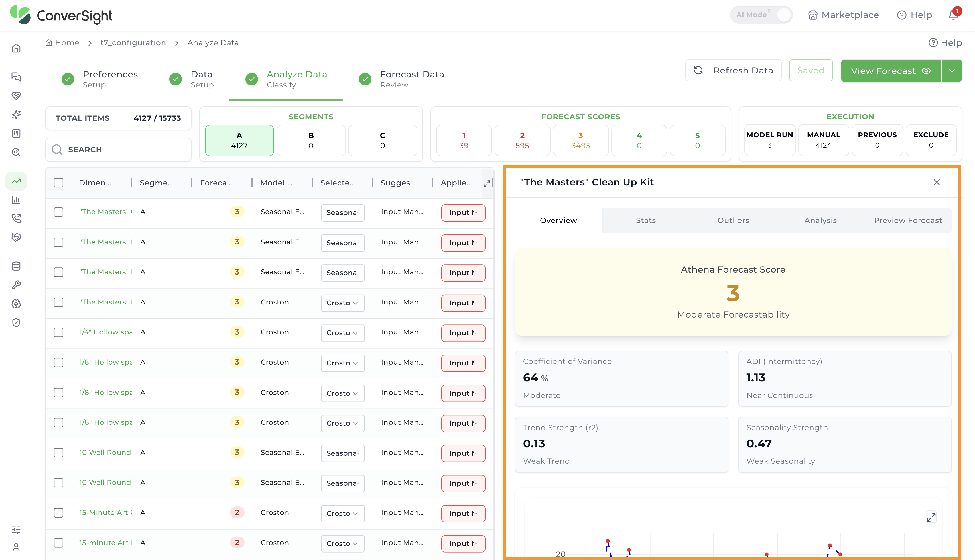Open t7_configuration breadcrumb link

(x=133, y=43)
